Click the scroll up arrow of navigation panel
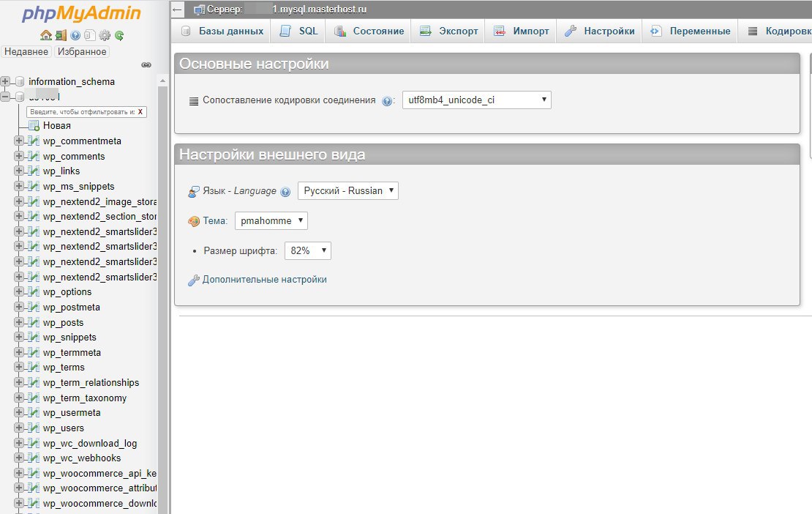Viewport: 812px width, 514px height. 162,81
